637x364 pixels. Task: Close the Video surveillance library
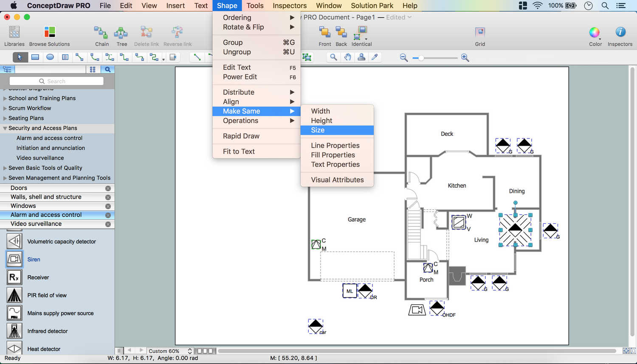[x=108, y=224]
